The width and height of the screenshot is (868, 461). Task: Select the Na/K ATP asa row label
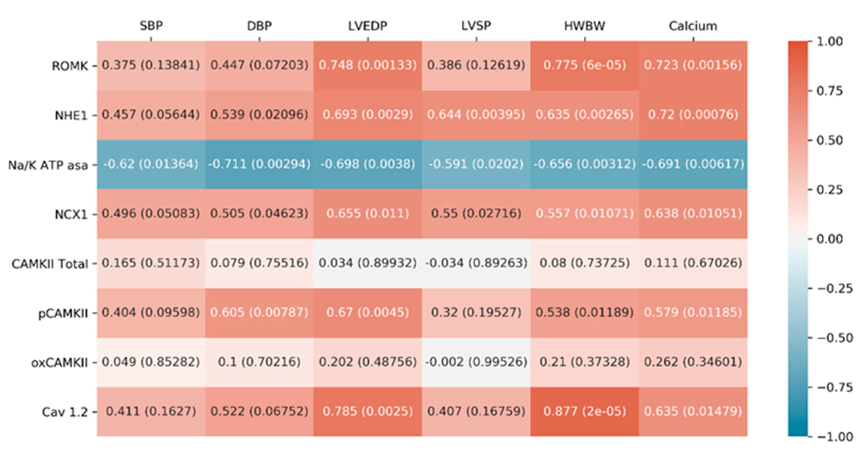(48, 165)
